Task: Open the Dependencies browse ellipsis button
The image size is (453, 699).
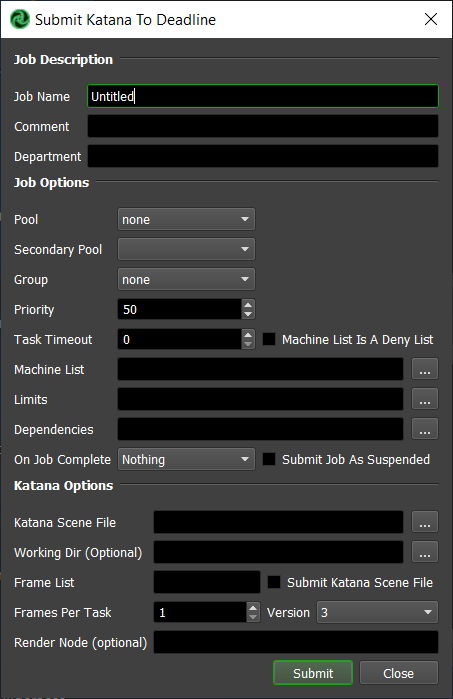Action: (x=425, y=429)
